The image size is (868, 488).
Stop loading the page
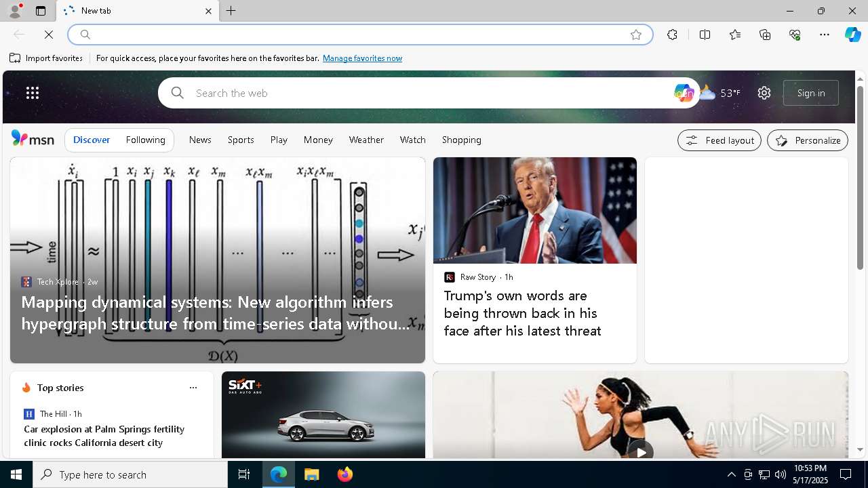(x=49, y=35)
